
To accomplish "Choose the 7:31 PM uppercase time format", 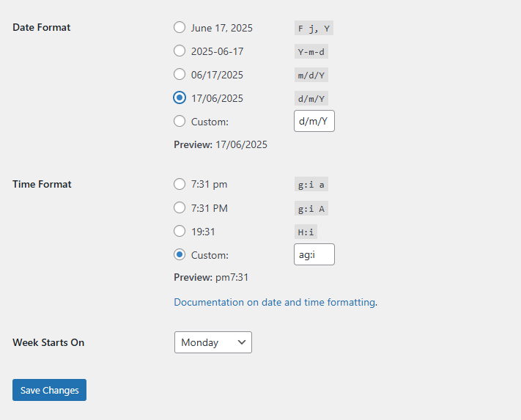I will 180,208.
